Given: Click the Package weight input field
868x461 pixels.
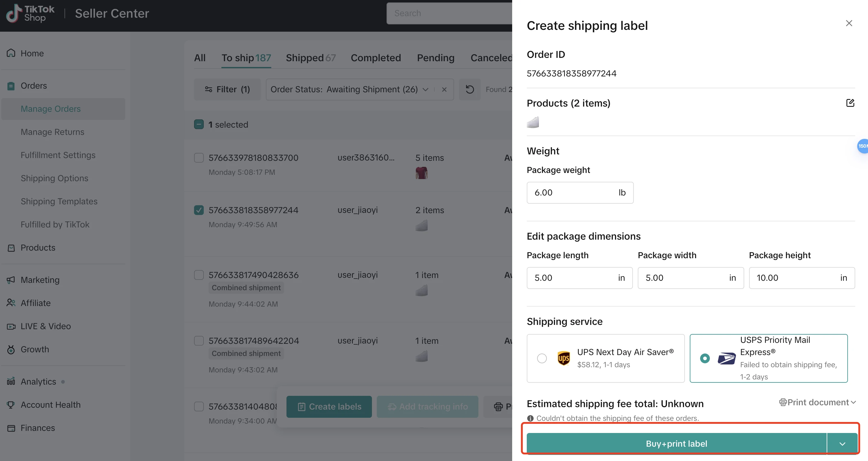Looking at the screenshot, I should click(573, 192).
